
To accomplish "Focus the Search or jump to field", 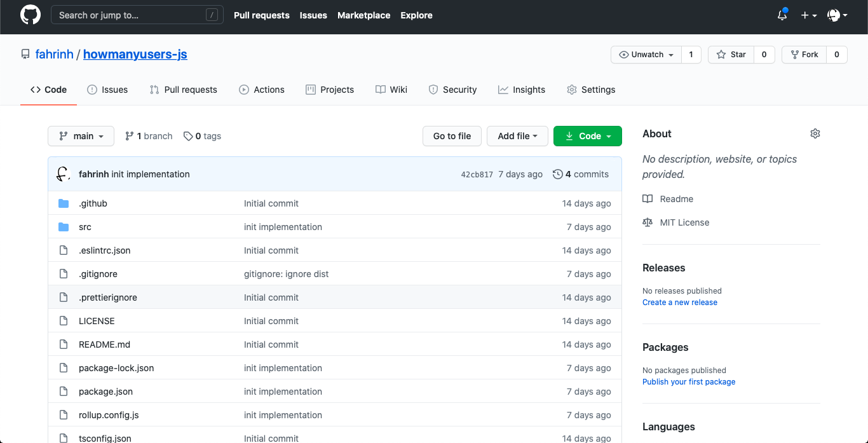I will click(x=137, y=15).
